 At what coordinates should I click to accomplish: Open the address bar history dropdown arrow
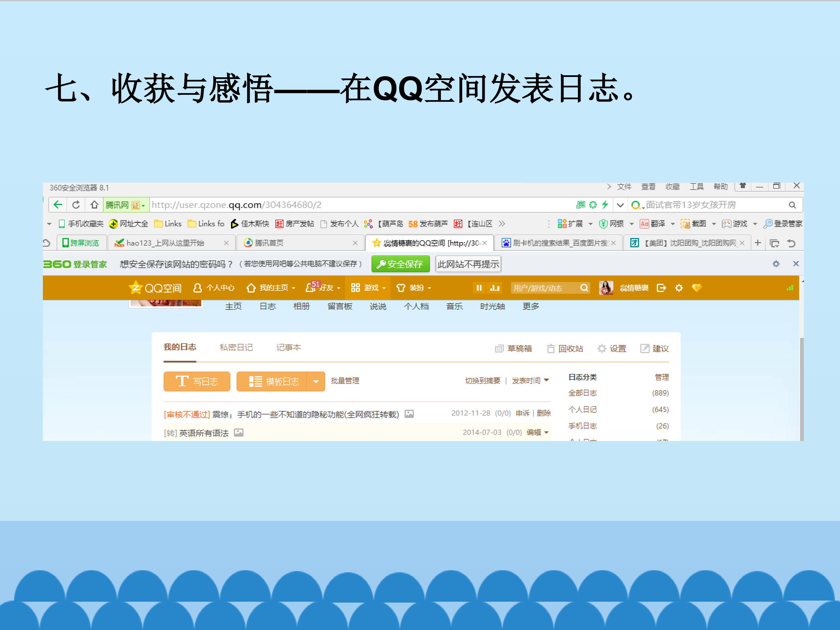tap(620, 205)
